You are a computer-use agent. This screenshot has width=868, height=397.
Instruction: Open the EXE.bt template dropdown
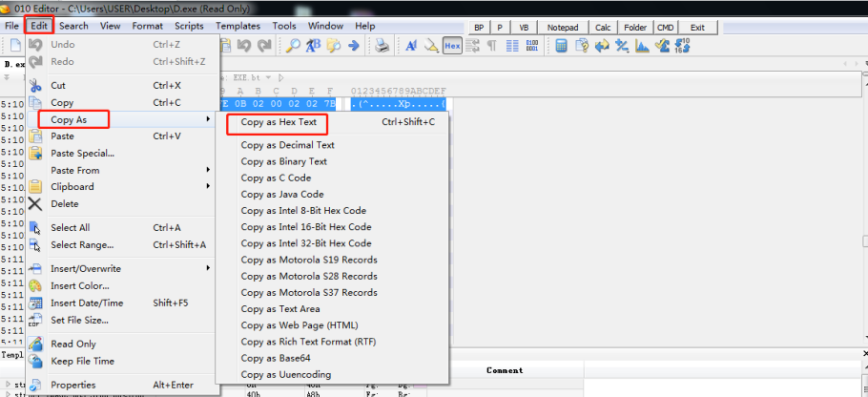[268, 77]
